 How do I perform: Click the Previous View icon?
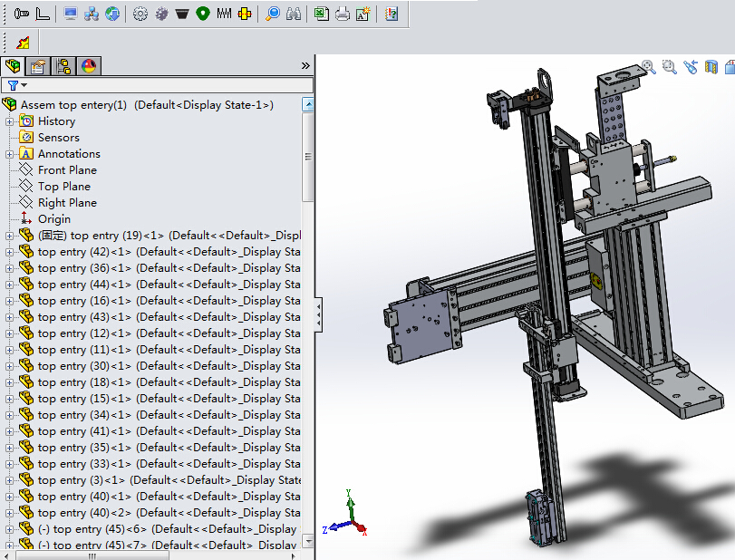[x=691, y=67]
